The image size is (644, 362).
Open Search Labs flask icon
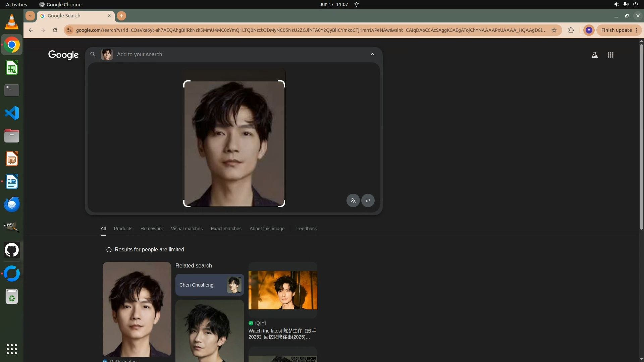click(594, 55)
